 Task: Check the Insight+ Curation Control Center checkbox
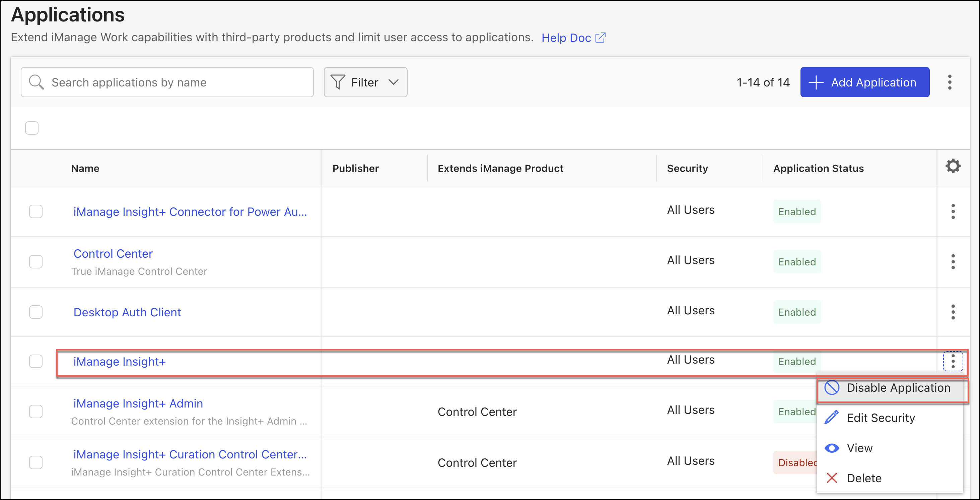[36, 462]
